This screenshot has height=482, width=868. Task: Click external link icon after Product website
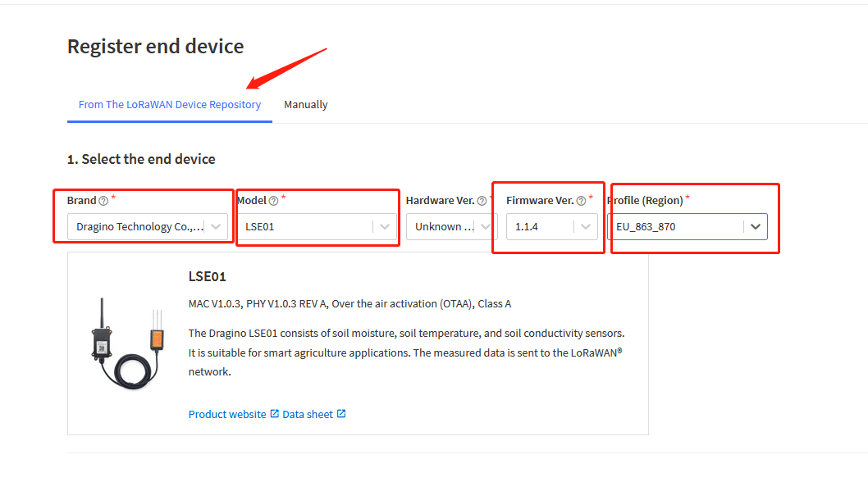[275, 413]
